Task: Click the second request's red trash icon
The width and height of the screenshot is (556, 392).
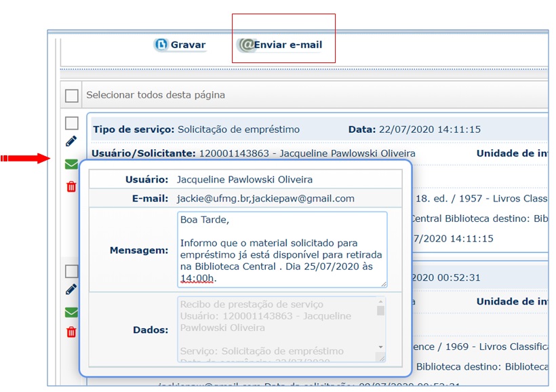Action: (x=71, y=332)
